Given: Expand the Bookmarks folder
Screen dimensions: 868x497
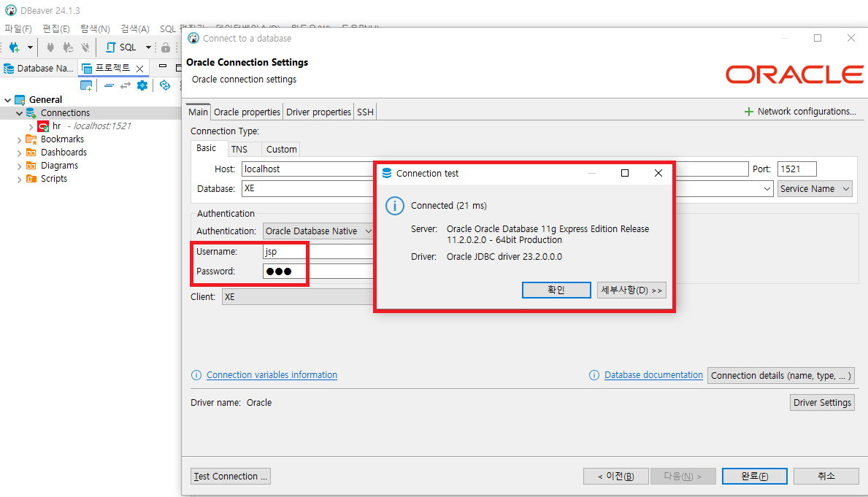Looking at the screenshot, I should tap(20, 140).
